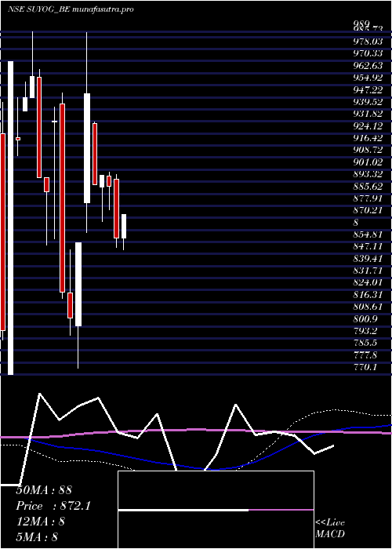
Task: Click the 947.22 price axis label
Action: pos(368,89)
